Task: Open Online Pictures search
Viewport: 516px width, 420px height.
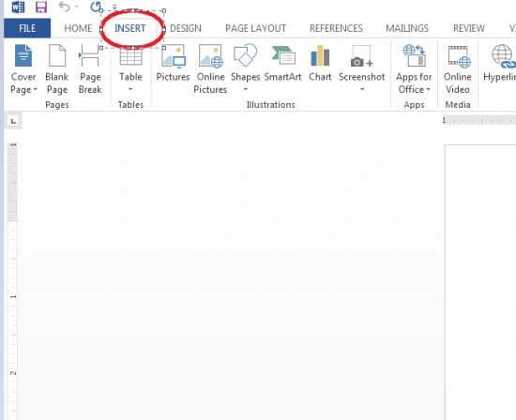Action: click(x=210, y=69)
